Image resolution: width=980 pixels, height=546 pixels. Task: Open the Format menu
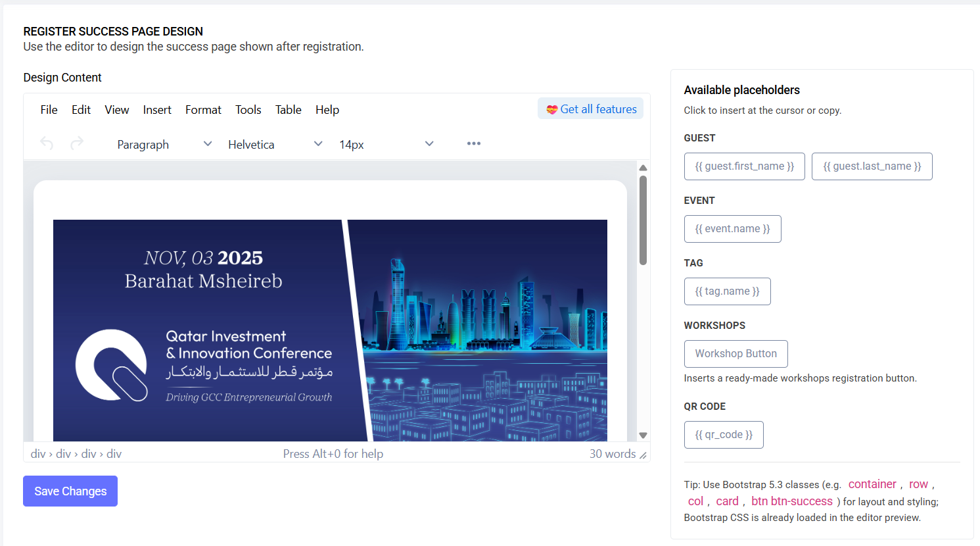pyautogui.click(x=203, y=109)
